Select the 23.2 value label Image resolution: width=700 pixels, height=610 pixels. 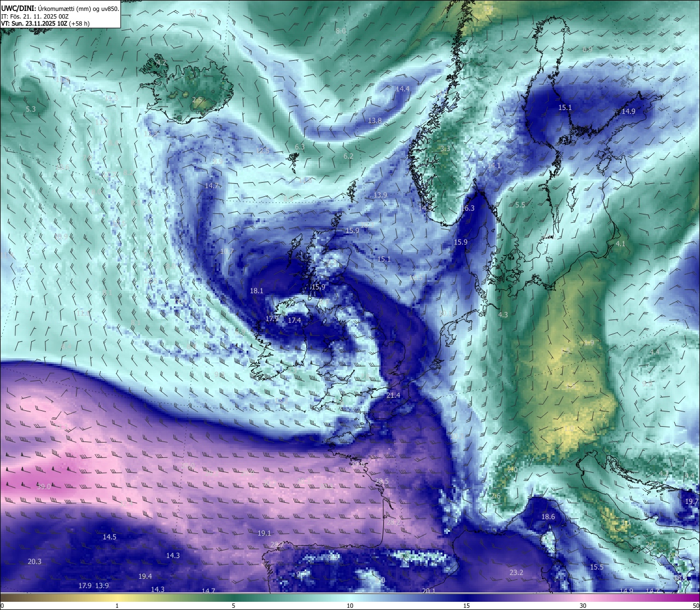point(516,572)
